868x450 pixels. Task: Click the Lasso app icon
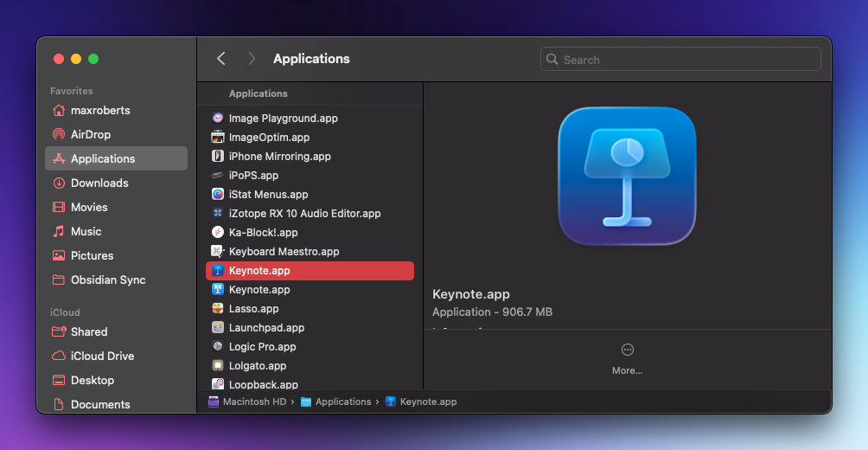tap(218, 308)
